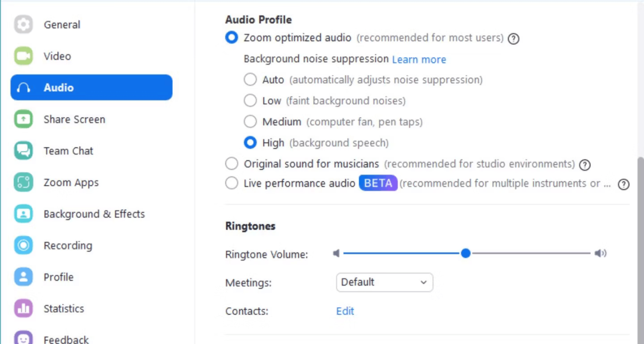
Task: Open the Learn more link
Action: pyautogui.click(x=419, y=59)
